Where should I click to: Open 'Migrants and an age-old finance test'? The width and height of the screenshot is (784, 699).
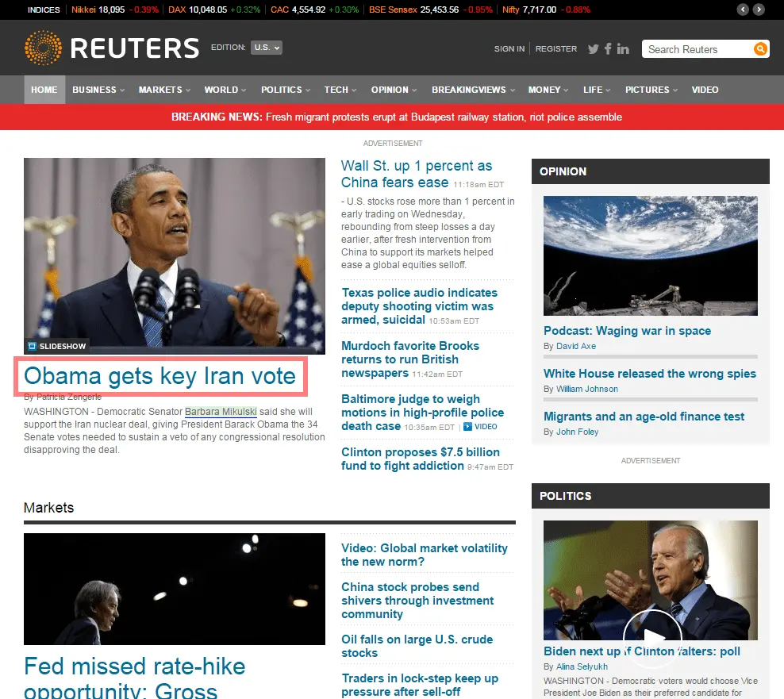644,417
